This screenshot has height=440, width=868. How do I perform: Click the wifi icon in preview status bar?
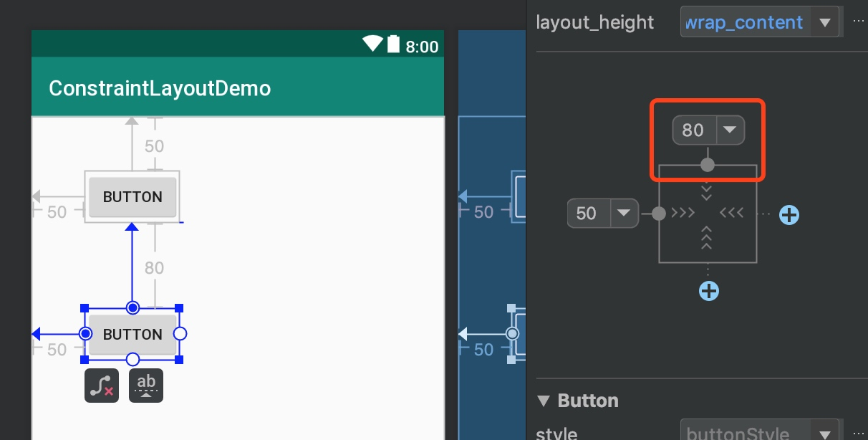tap(373, 44)
